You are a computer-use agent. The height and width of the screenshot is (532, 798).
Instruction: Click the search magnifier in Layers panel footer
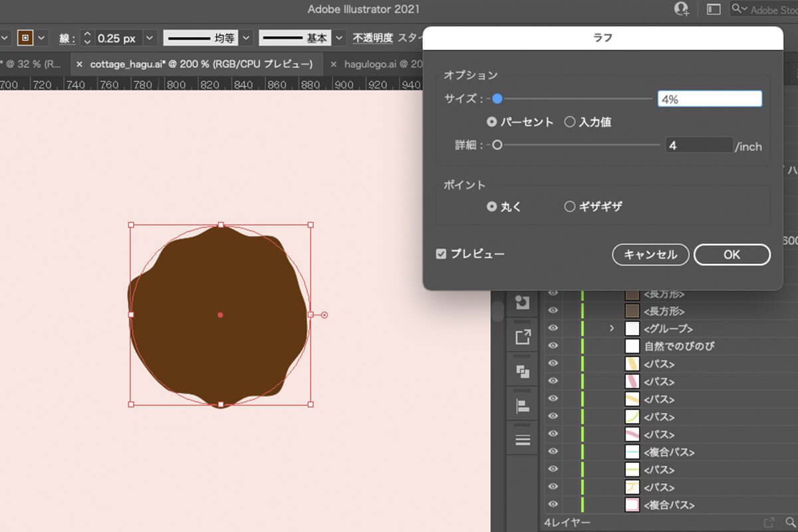790,523
